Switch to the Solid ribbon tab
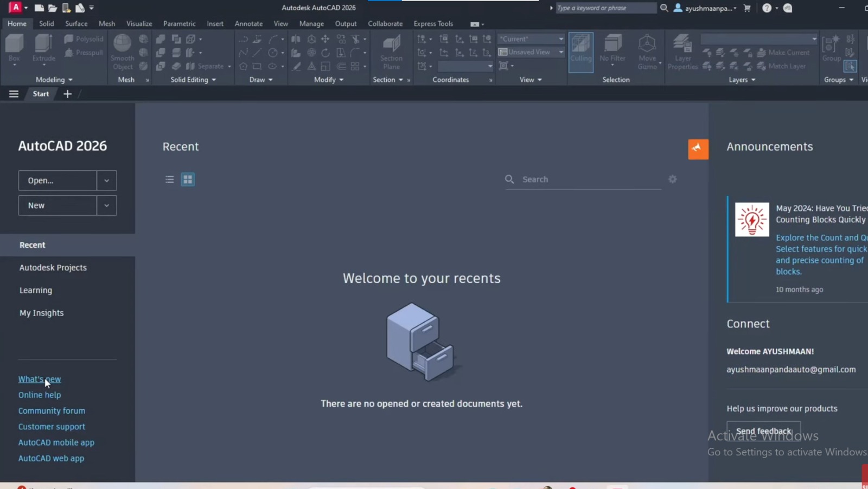The height and width of the screenshot is (489, 868). (x=47, y=24)
